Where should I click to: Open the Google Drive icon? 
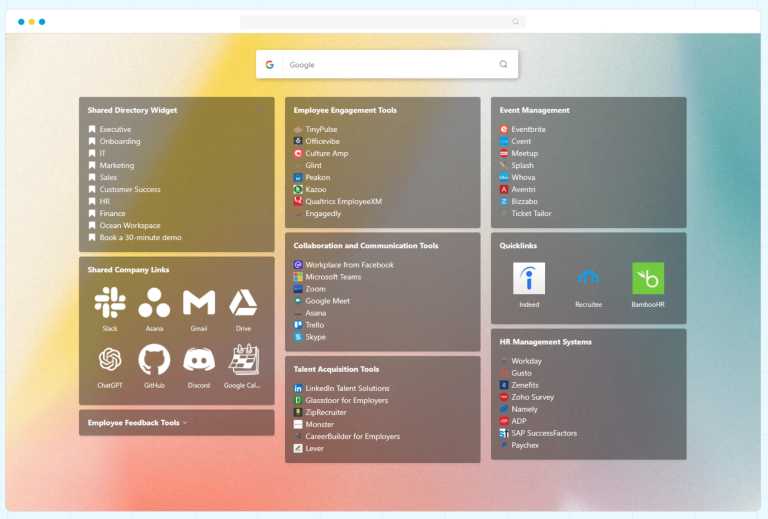pyautogui.click(x=243, y=303)
